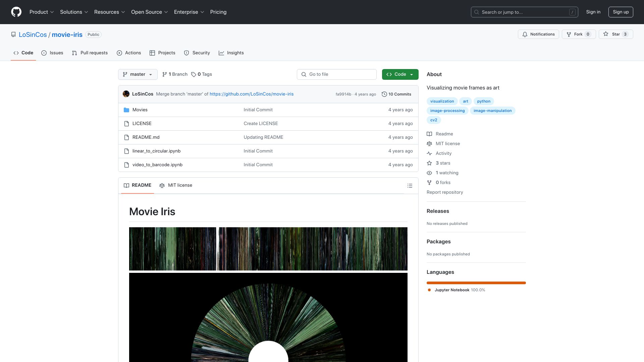Click the Go to file input
The image size is (644, 362).
click(x=337, y=74)
